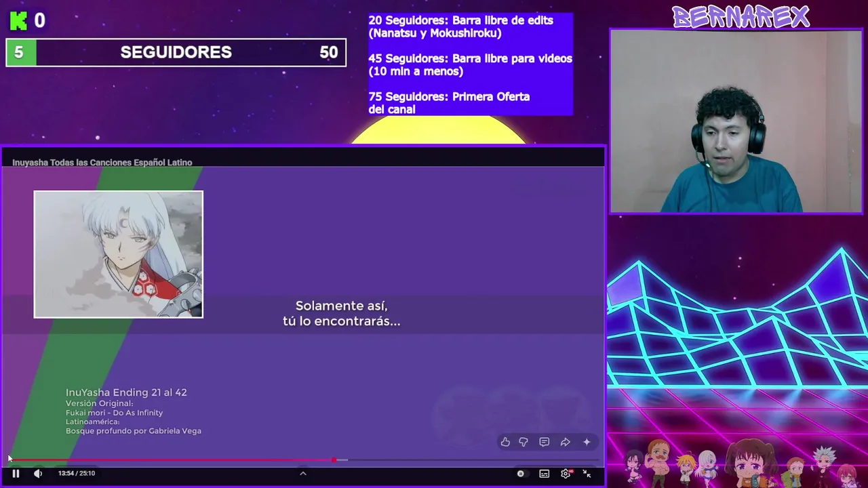Click the BERNAREX channel logo
Viewport: 868px width, 488px height.
741,16
